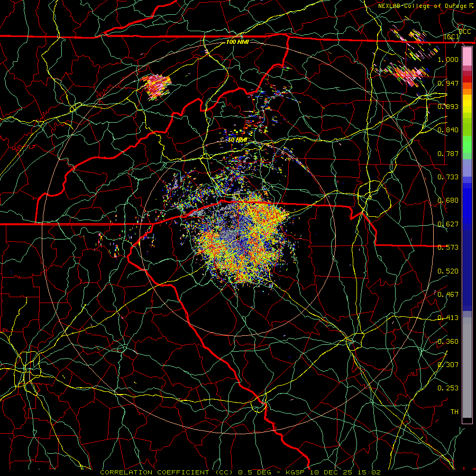The height and width of the screenshot is (476, 476).
Task: Click the '[CC]' legend unit label
Action: 452,37
